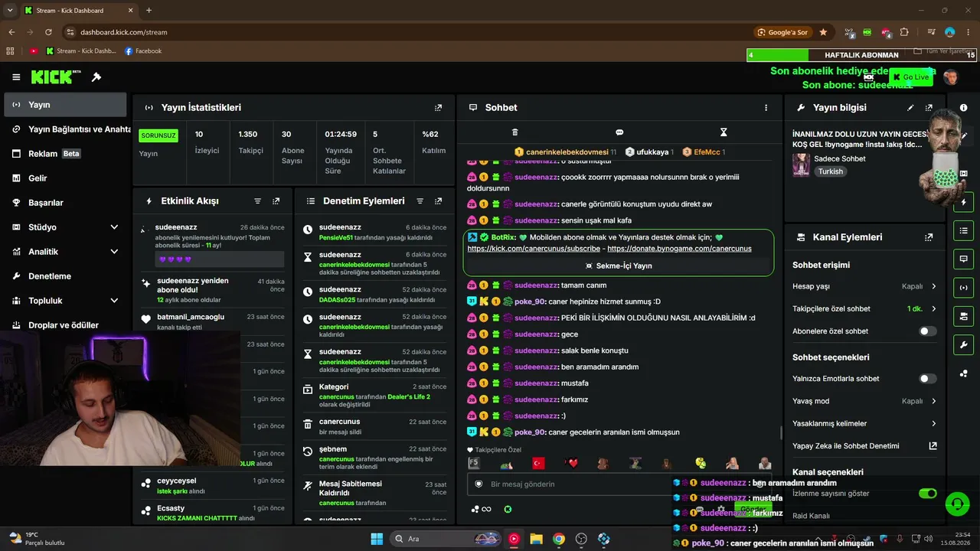Click the speech bubble icon in chat toolbar
Image resolution: width=980 pixels, height=551 pixels.
click(619, 132)
